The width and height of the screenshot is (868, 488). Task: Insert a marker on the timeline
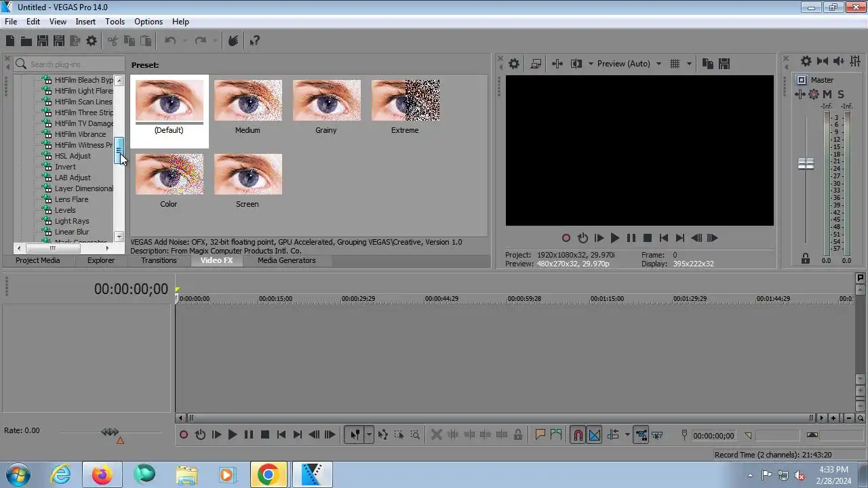click(x=540, y=435)
